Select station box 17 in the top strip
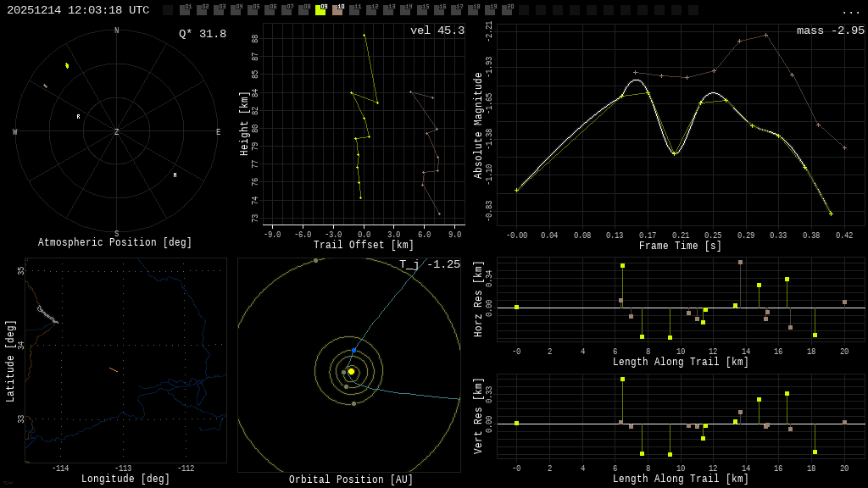Image resolution: width=868 pixels, height=488 pixels. coord(455,10)
